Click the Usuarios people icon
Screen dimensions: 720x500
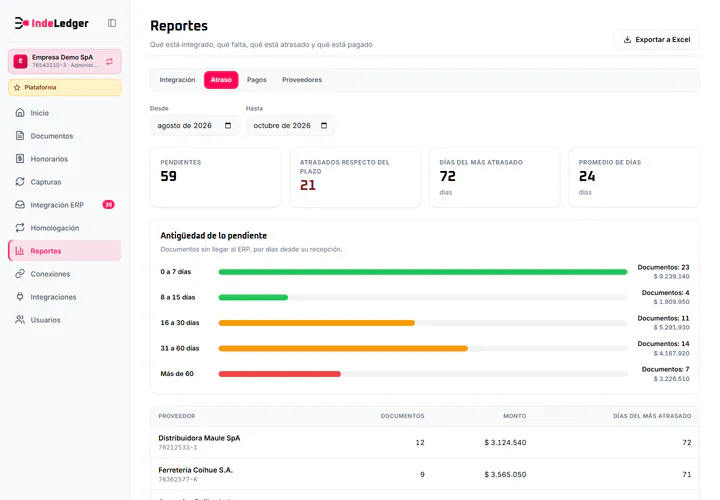(x=20, y=320)
